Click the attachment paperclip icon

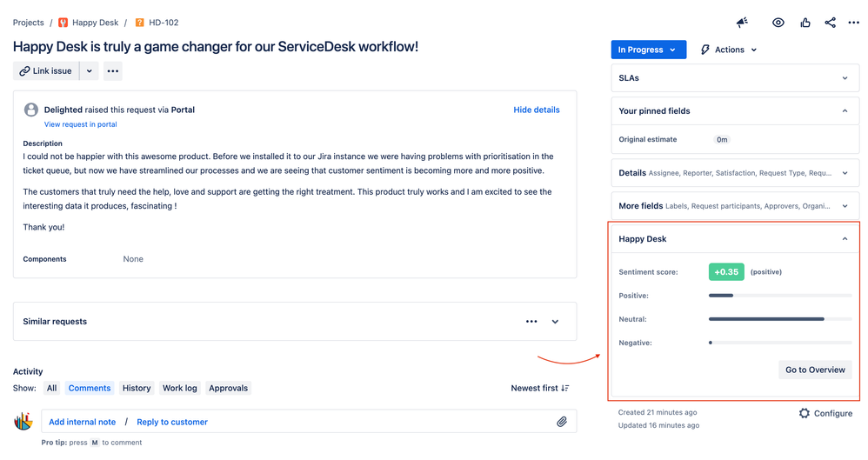pos(562,422)
